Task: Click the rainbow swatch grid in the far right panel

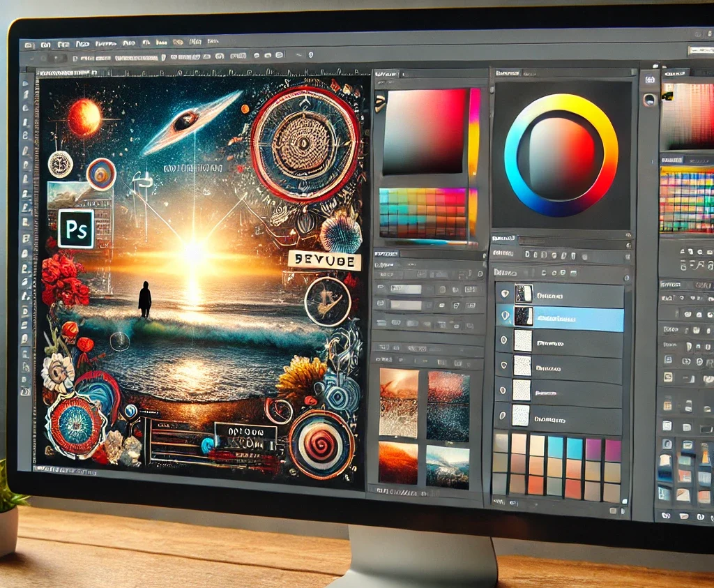Action: point(687,199)
